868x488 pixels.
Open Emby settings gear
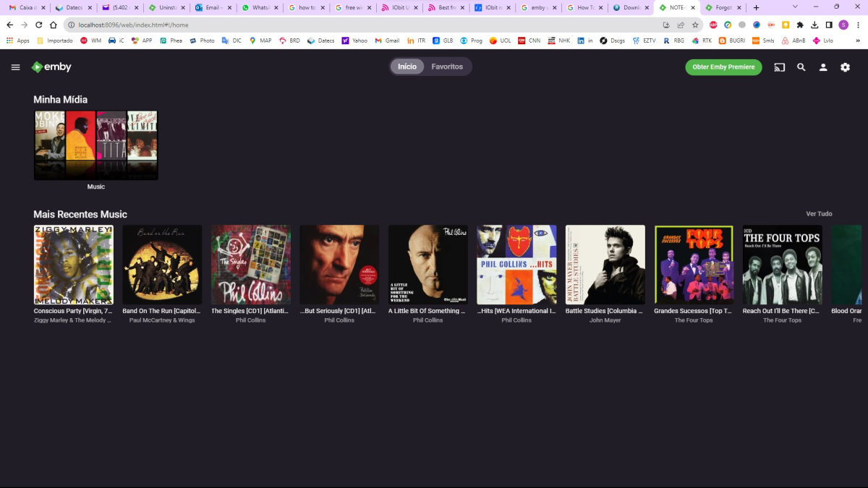(x=845, y=67)
